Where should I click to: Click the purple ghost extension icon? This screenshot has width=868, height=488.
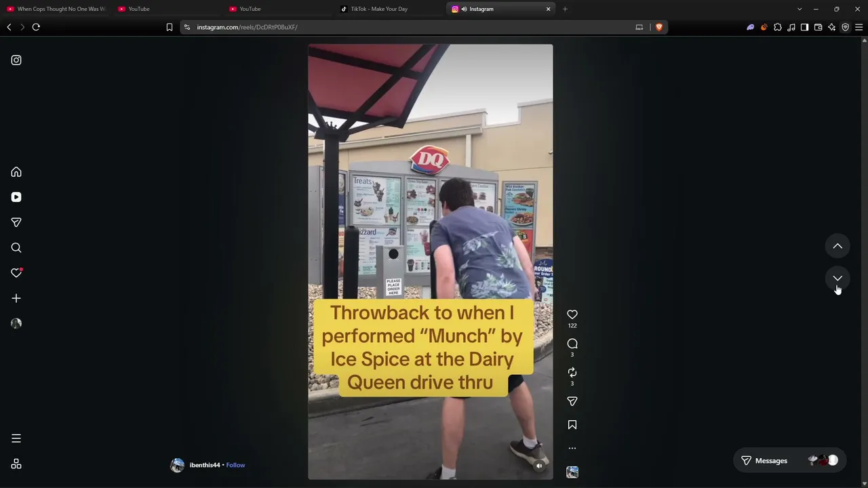(x=751, y=27)
